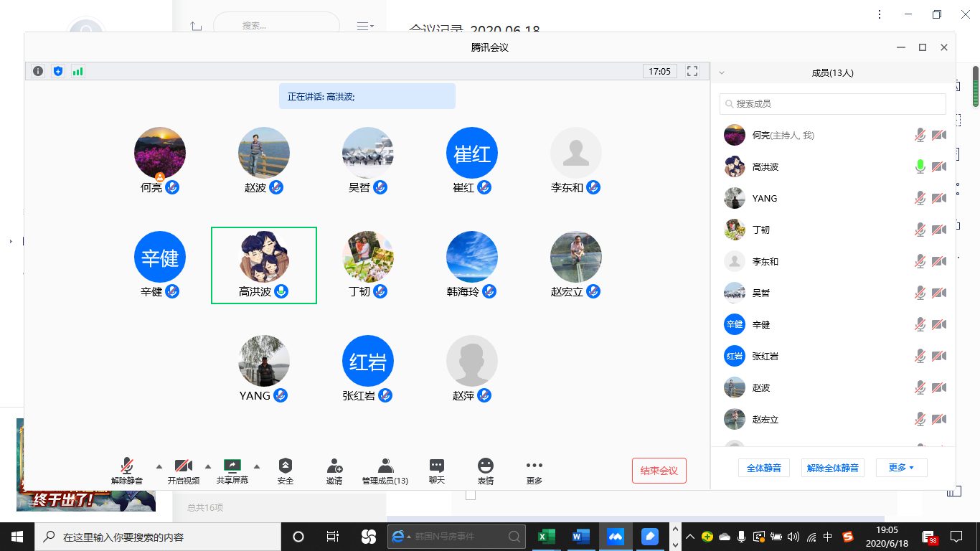
Task: Click the Invite (邀请) icon
Action: tap(334, 466)
